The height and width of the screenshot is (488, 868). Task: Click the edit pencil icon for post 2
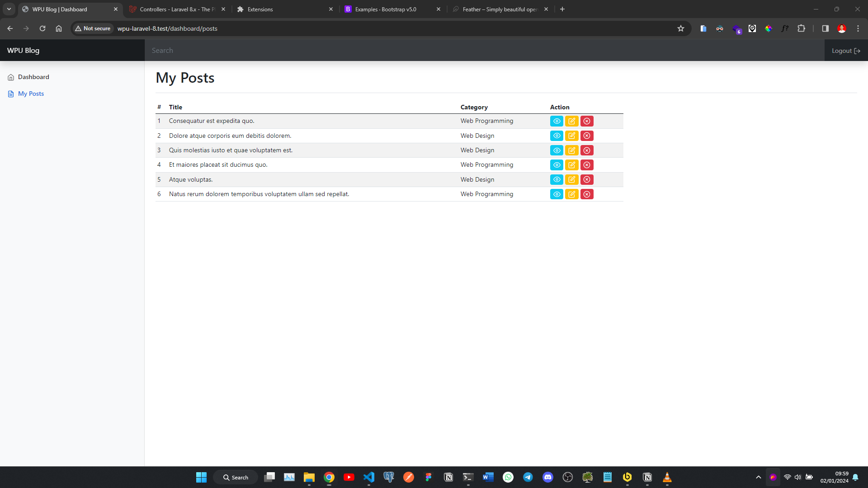pos(571,135)
